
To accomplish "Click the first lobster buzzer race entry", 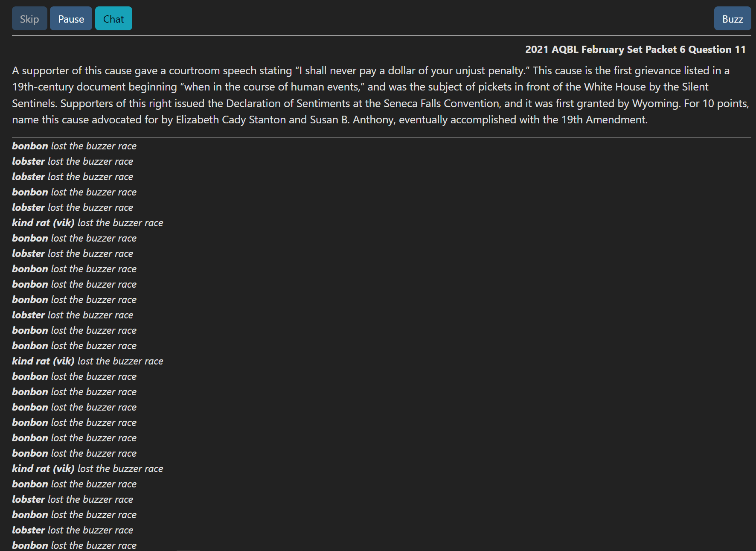I will (73, 161).
